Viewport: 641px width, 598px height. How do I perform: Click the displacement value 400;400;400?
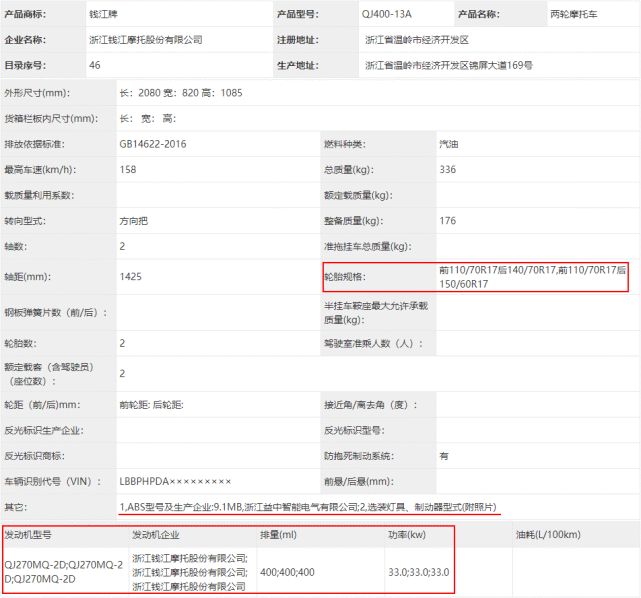click(287, 572)
